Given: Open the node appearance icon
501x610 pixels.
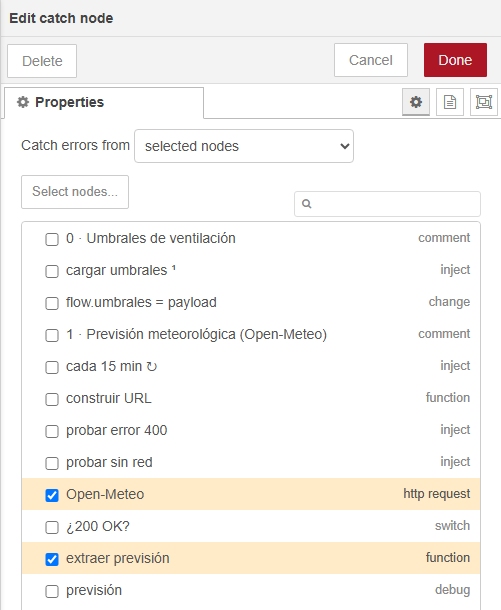Looking at the screenshot, I should 484,102.
